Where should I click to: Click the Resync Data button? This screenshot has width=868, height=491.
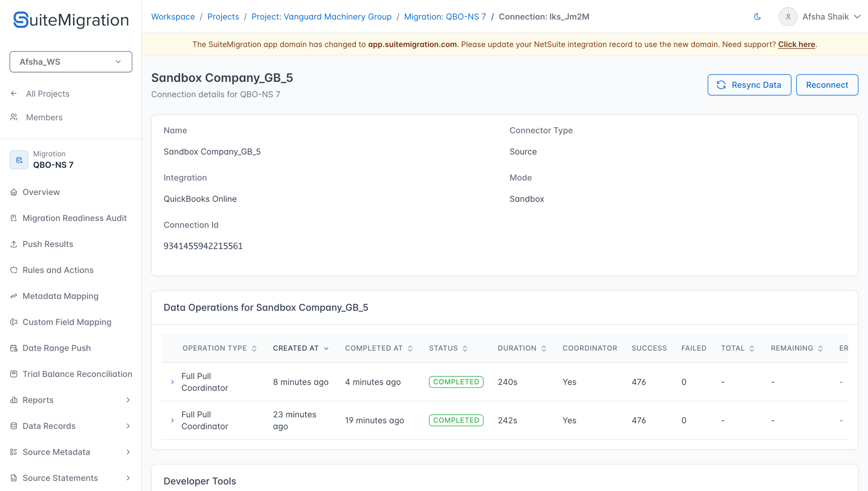pos(749,85)
